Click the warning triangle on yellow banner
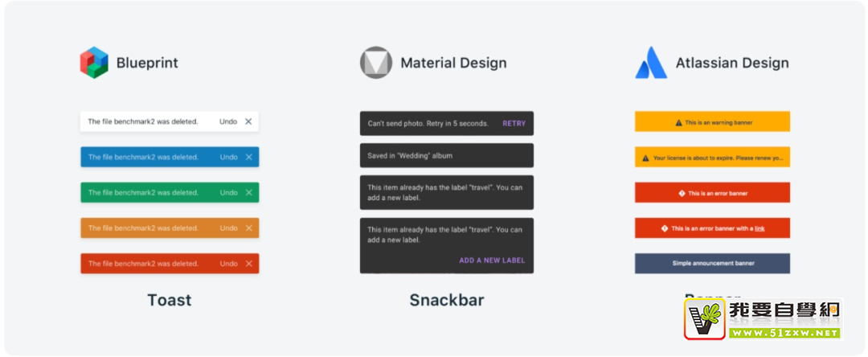This screenshot has height=357, width=868. click(678, 122)
